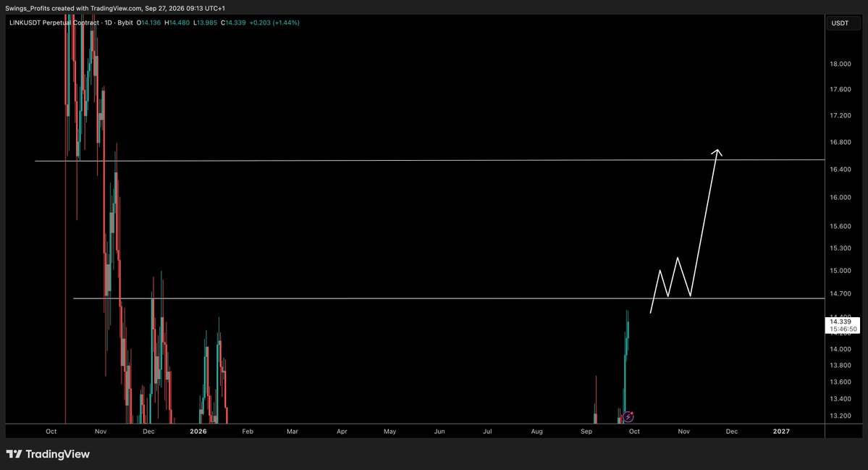The image size is (868, 470).
Task: Click the 15.000 price axis label
Action: (840, 271)
